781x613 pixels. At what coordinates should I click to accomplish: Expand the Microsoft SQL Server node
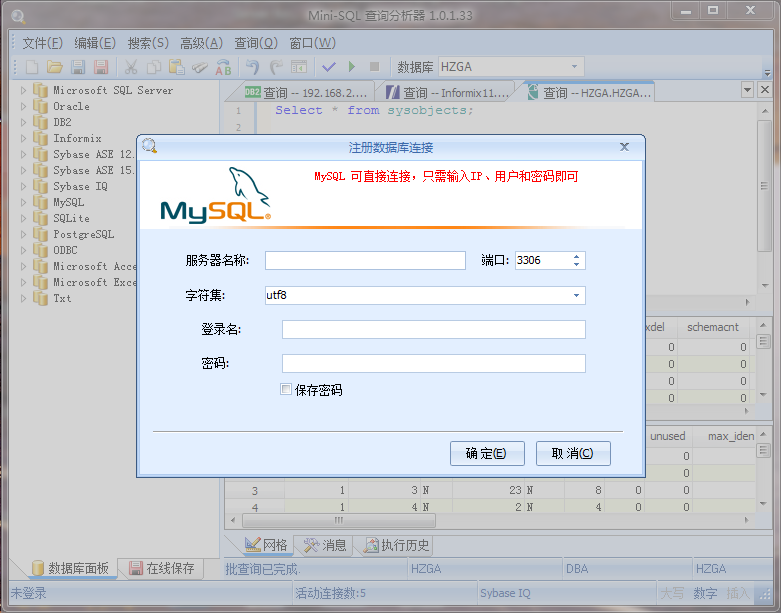pos(23,90)
